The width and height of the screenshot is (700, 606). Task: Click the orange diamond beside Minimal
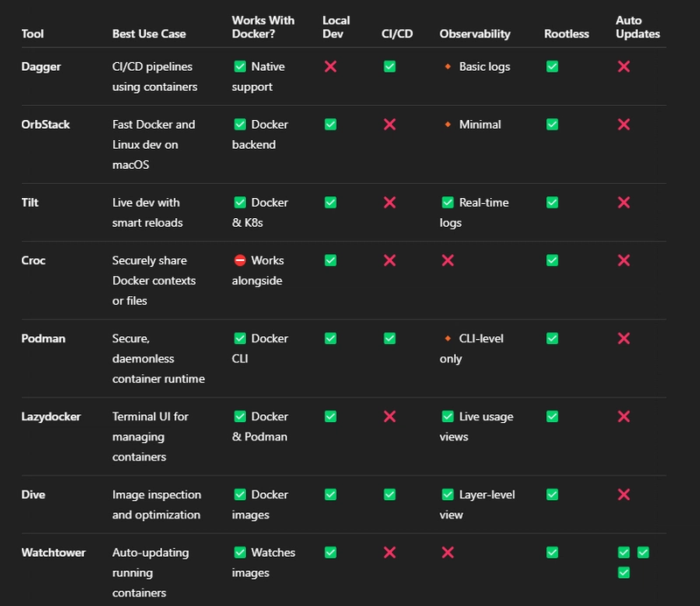pos(447,124)
